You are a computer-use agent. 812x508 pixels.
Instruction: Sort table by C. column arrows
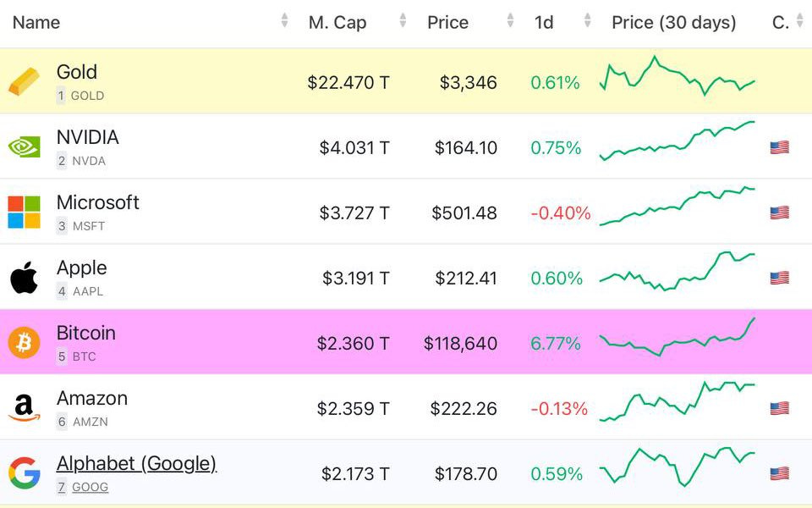800,20
